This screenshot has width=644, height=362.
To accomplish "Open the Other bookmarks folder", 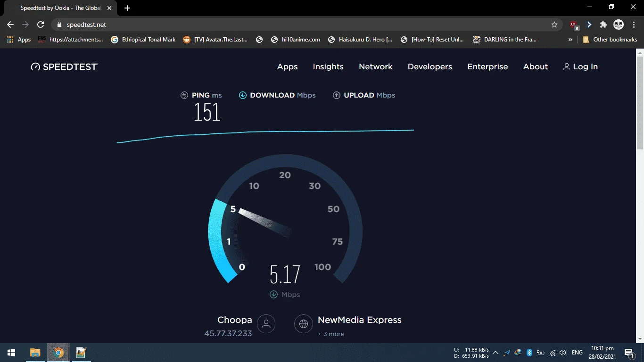I will [610, 40].
